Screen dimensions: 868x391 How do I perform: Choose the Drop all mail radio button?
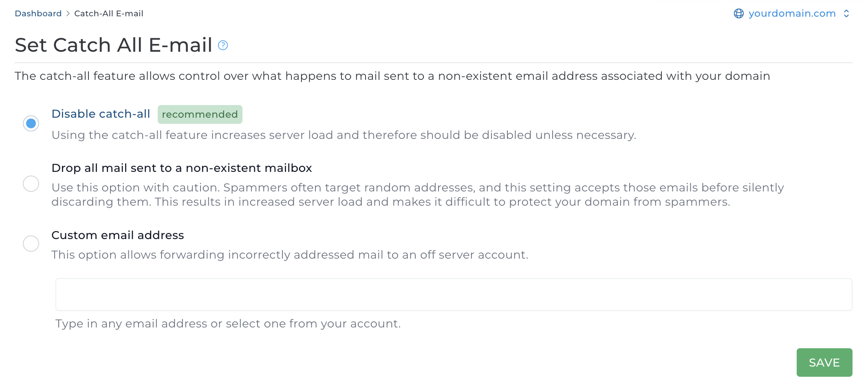pos(31,184)
